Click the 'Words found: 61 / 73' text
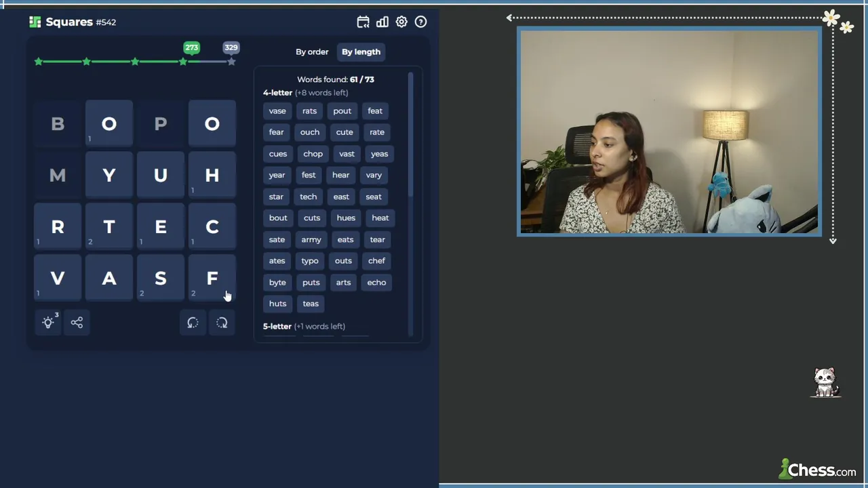Screen dimensions: 868x488 pos(336,79)
